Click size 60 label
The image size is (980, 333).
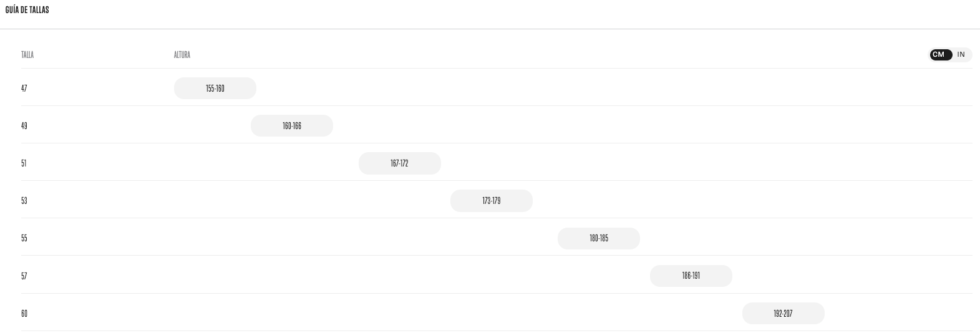[24, 314]
